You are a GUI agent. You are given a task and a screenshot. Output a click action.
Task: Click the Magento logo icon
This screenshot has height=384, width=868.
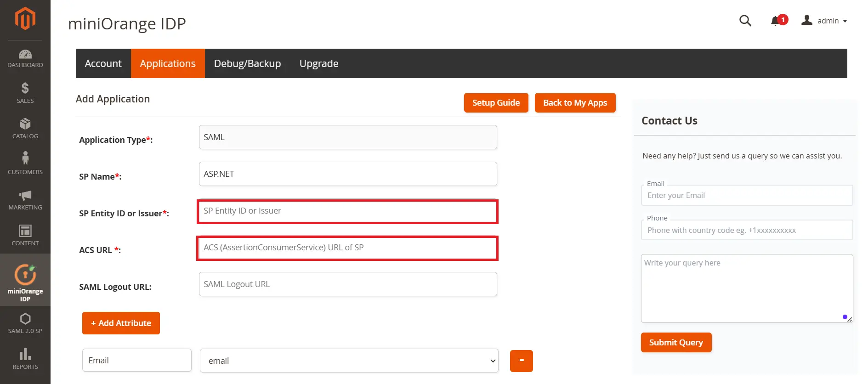tap(25, 19)
